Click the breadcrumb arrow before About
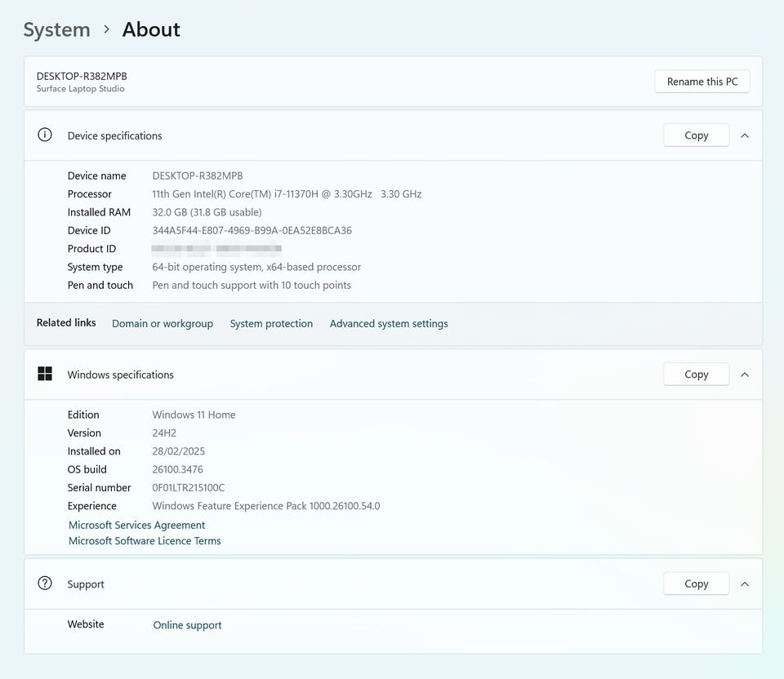Viewport: 784px width, 679px height. click(x=106, y=30)
